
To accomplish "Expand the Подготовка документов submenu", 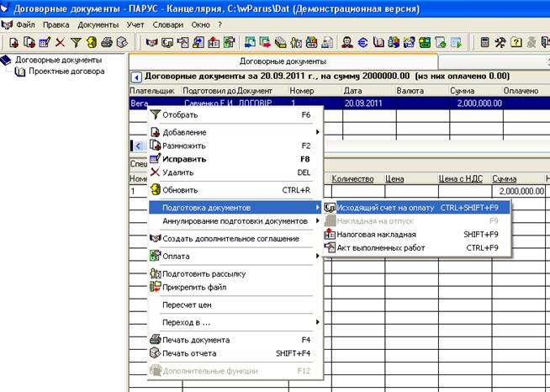I will point(235,208).
